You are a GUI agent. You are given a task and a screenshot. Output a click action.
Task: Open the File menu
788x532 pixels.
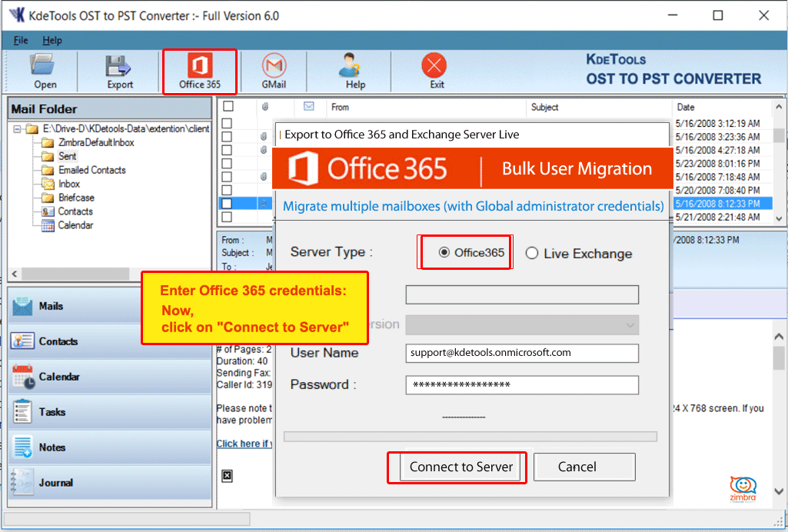(21, 40)
